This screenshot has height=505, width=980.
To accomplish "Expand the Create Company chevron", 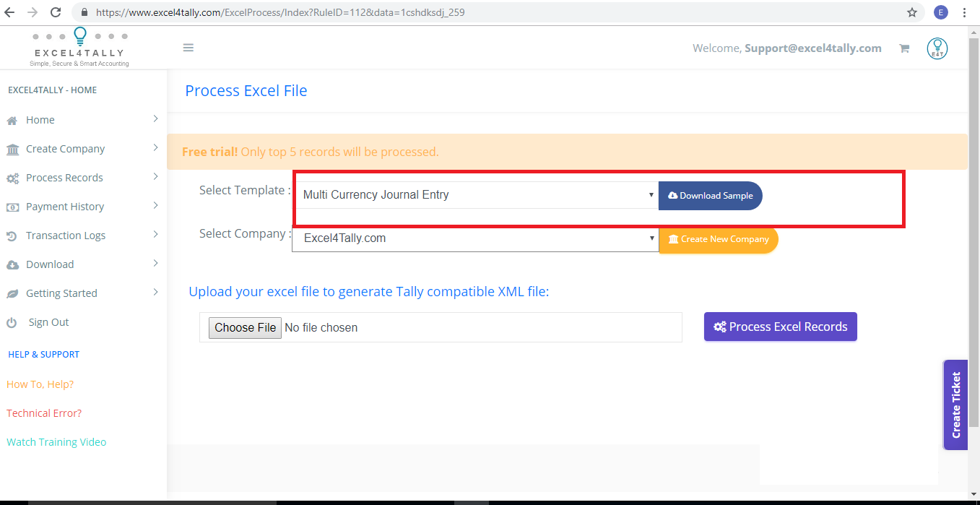I will pos(155,148).
